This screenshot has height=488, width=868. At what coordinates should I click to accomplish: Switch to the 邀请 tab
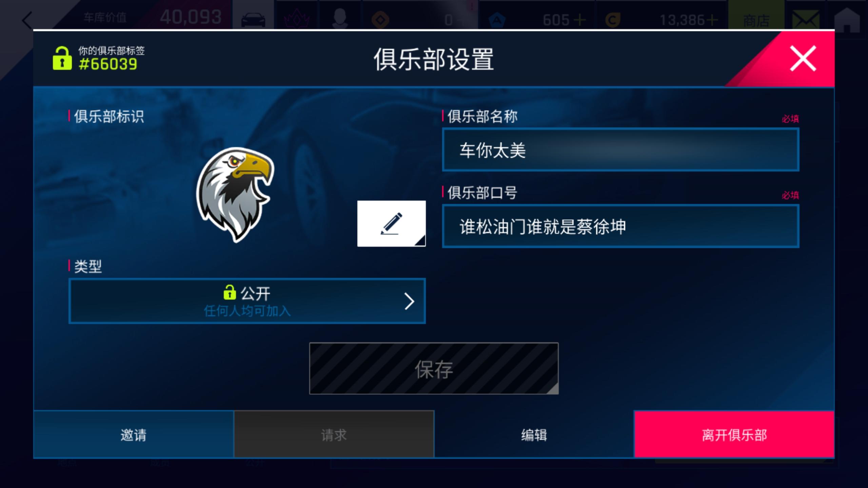pyautogui.click(x=134, y=434)
